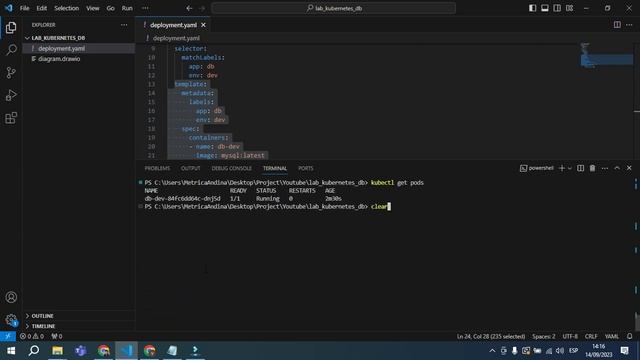Show errors and warnings count in status bar
The height and width of the screenshot is (360, 640).
pyautogui.click(x=32, y=336)
